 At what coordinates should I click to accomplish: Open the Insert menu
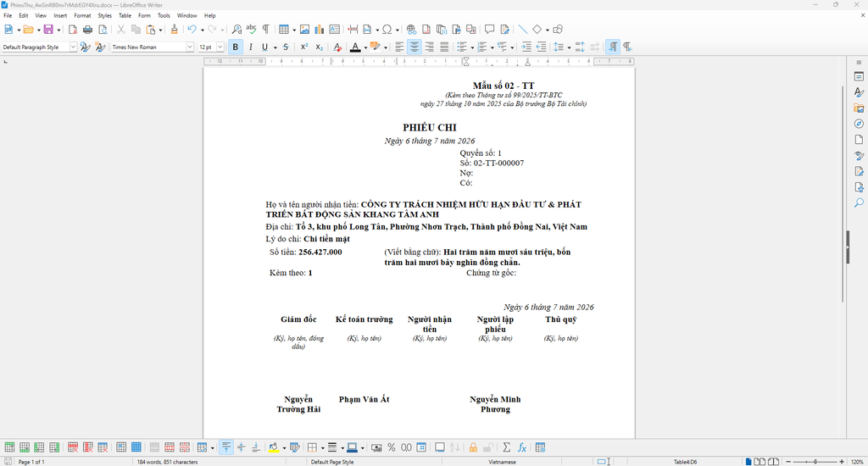pos(60,15)
